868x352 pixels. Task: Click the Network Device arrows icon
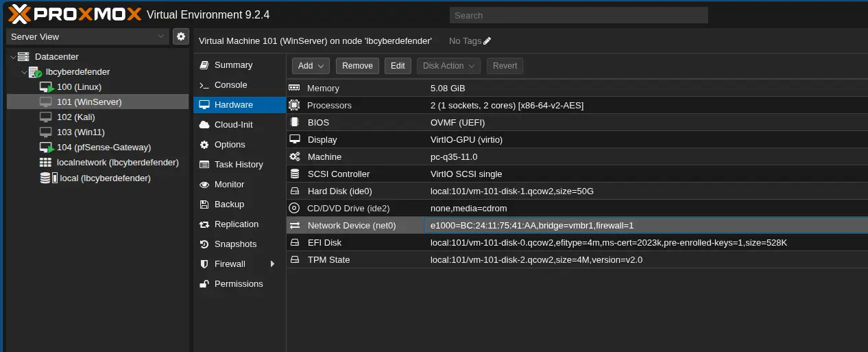pos(295,225)
